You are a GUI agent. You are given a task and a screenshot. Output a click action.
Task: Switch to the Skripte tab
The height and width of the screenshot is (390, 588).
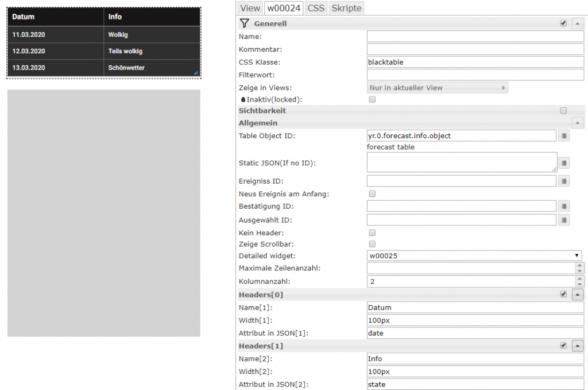click(x=346, y=8)
